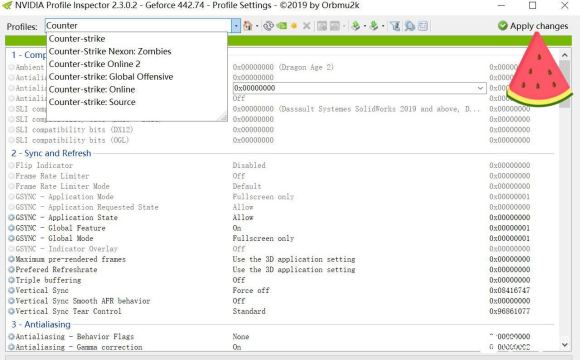
Task: Click the Standard value for Tear Control
Action: tap(249, 312)
